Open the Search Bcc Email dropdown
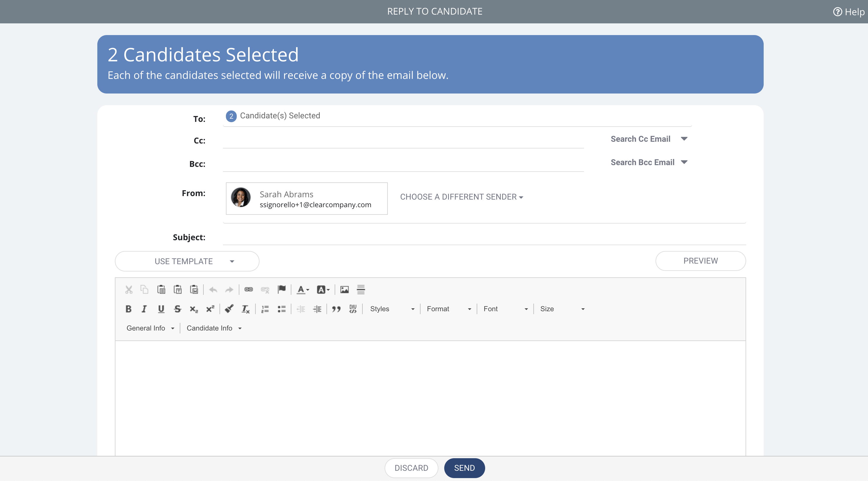This screenshot has height=481, width=868. point(649,162)
